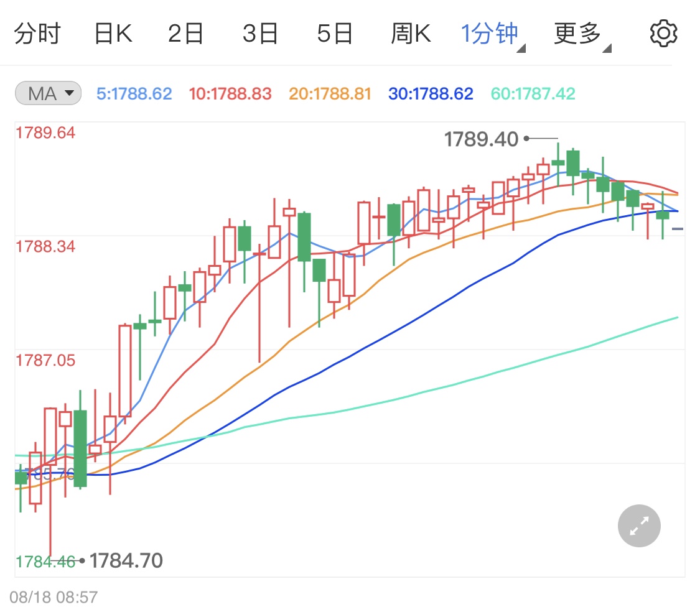Select the 2日 chart tab
The image size is (700, 612).
[185, 34]
